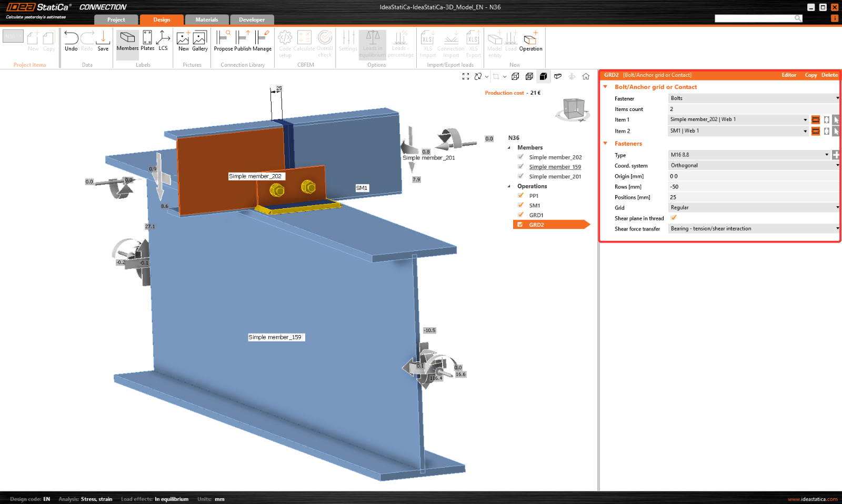Toggle the GRD1 operation checkbox

click(520, 215)
